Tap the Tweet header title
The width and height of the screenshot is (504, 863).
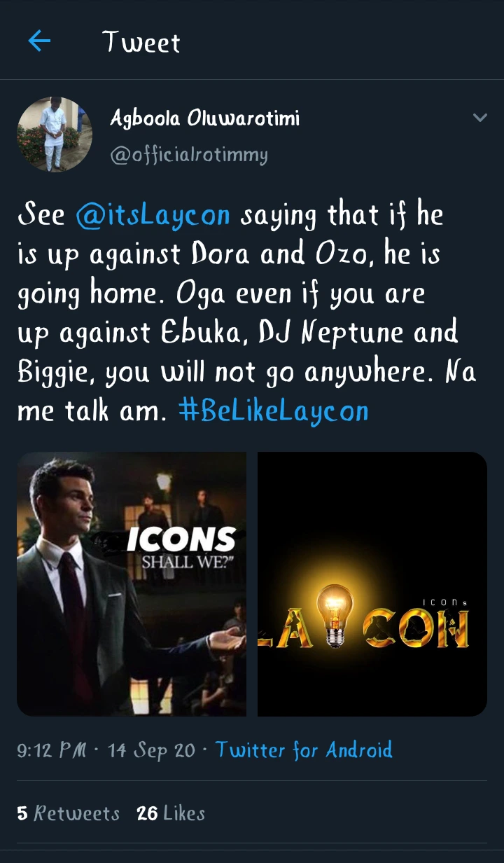[141, 42]
